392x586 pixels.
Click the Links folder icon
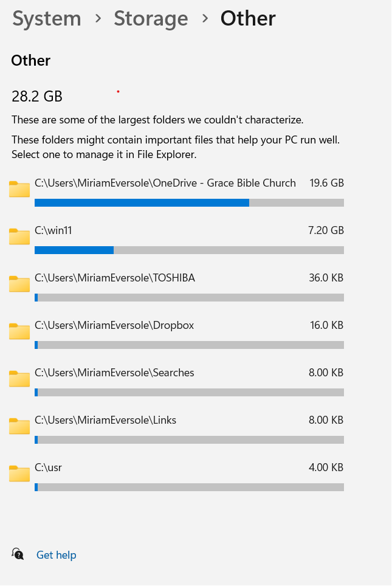pyautogui.click(x=19, y=426)
